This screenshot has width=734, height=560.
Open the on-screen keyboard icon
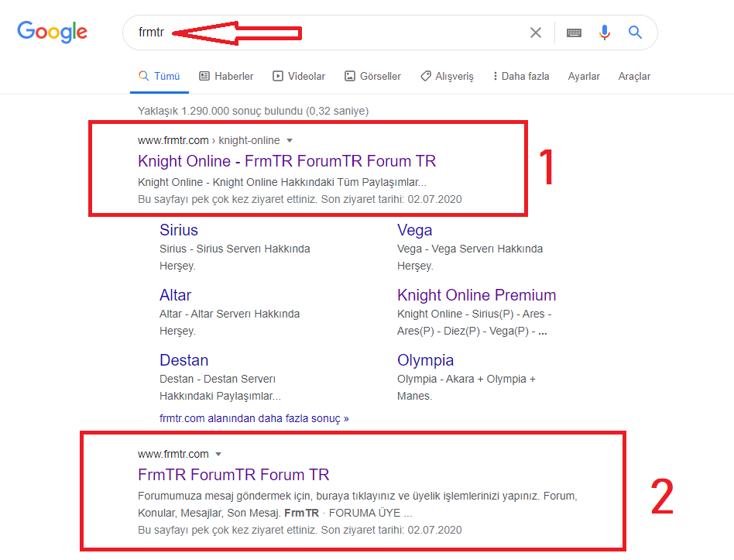574,33
